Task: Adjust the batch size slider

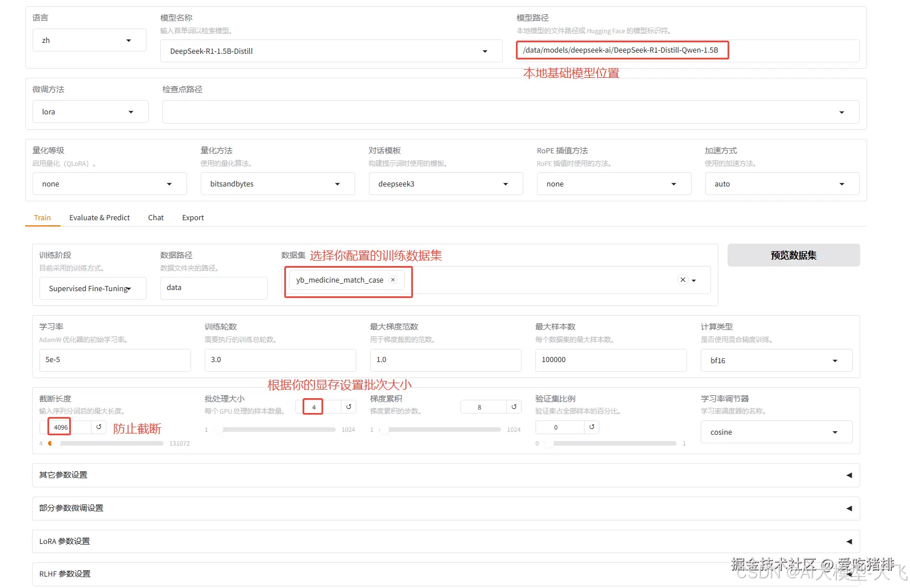Action: [274, 430]
